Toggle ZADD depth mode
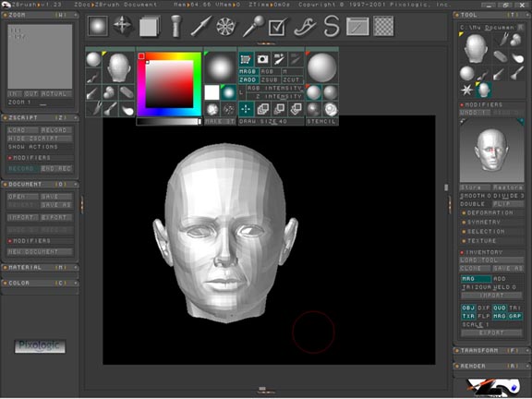 click(x=248, y=80)
